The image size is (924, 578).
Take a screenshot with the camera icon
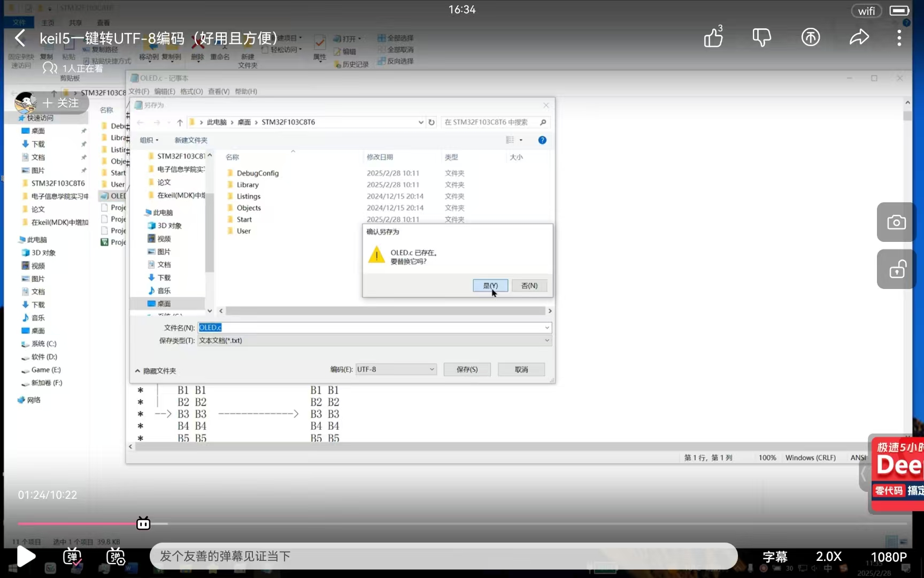click(x=896, y=222)
